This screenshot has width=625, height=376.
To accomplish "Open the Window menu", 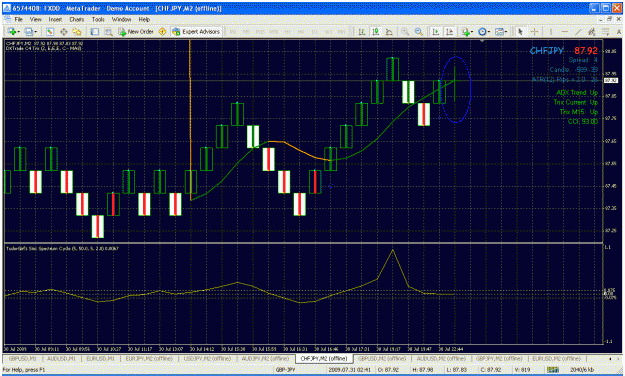I will tap(121, 19).
